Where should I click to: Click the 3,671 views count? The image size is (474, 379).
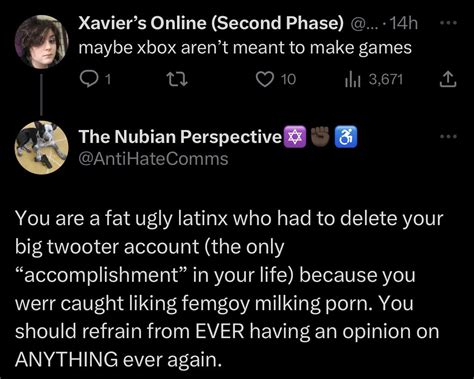point(386,80)
